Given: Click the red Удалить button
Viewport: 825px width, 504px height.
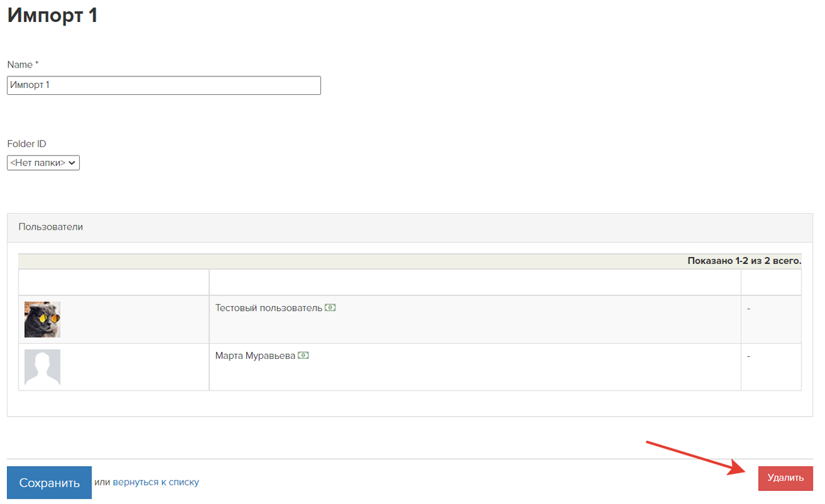Looking at the screenshot, I should (785, 478).
